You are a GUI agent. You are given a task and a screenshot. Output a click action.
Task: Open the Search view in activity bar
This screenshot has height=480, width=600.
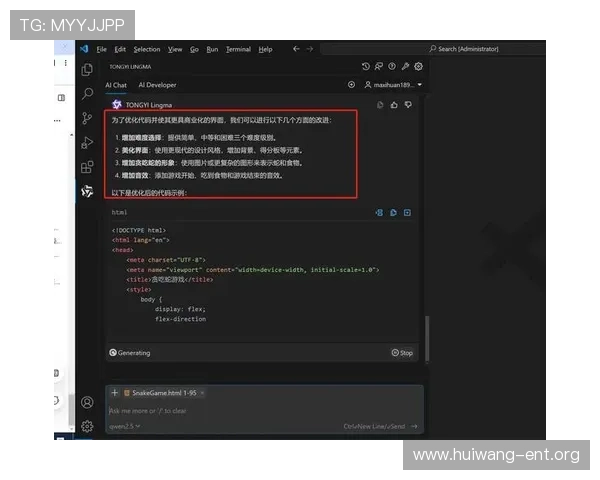[87, 94]
